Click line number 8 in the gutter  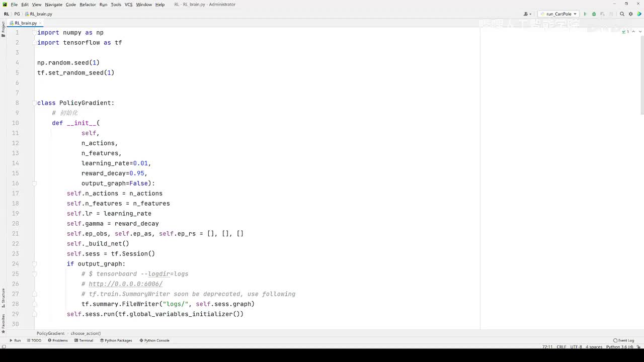[17, 103]
